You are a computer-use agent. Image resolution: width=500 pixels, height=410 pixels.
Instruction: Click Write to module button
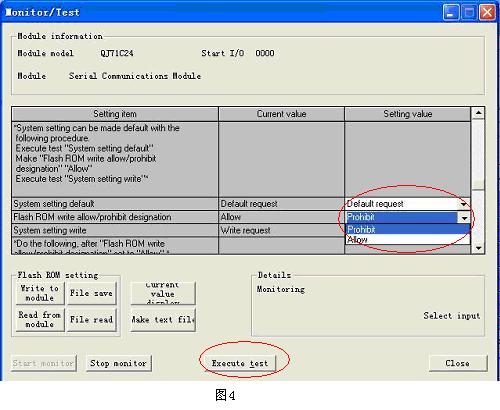(40, 293)
